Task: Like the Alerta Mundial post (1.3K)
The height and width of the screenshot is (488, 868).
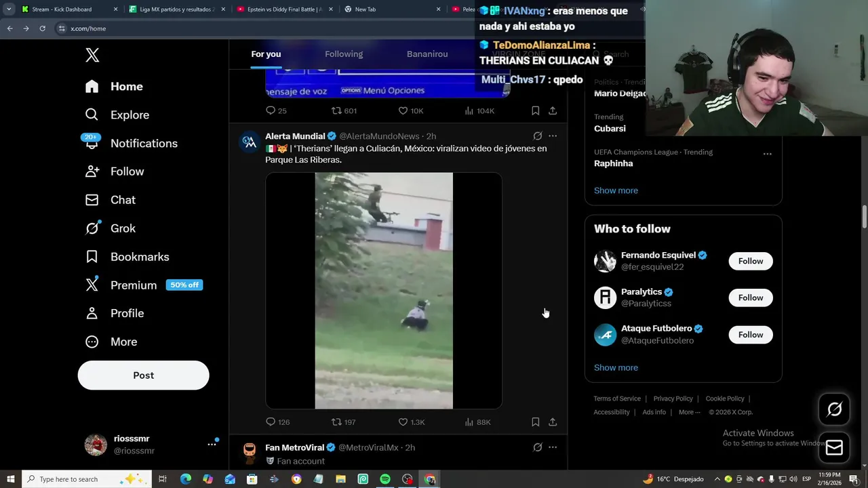Action: click(x=411, y=422)
